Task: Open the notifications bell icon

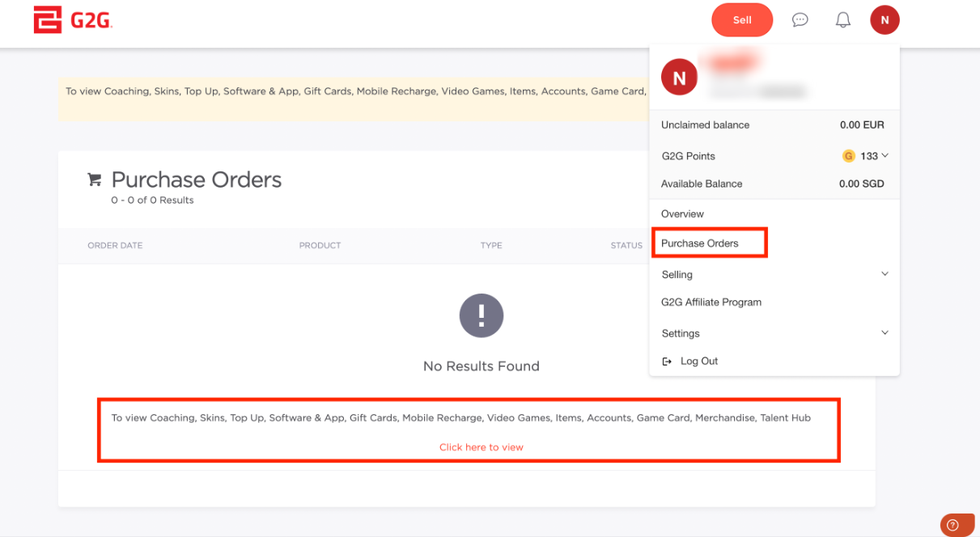Action: point(843,20)
